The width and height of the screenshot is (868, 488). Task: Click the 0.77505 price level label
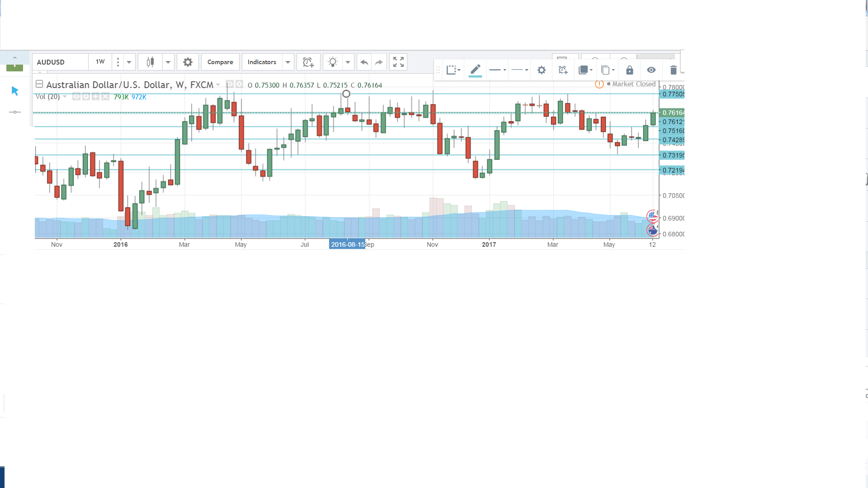[672, 94]
